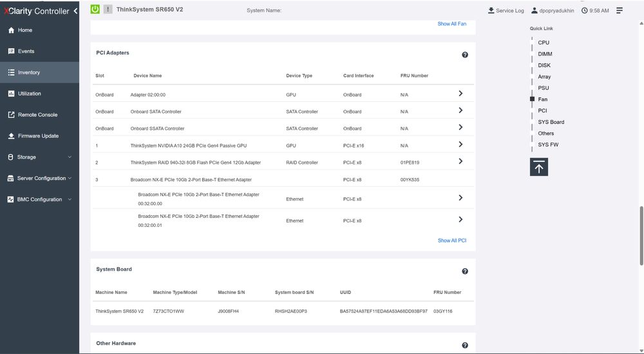This screenshot has height=354, width=644.
Task: Open the dpopryadukhin user menu
Action: [x=553, y=11]
